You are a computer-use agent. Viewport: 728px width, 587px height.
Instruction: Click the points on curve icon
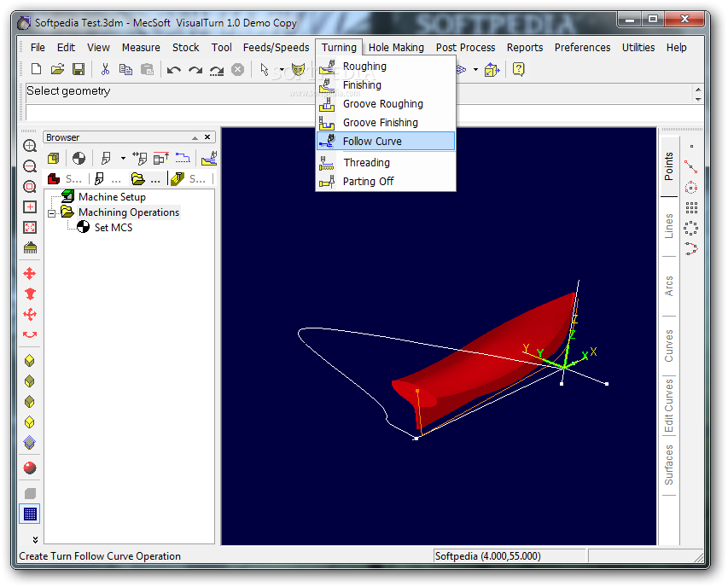[x=691, y=248]
